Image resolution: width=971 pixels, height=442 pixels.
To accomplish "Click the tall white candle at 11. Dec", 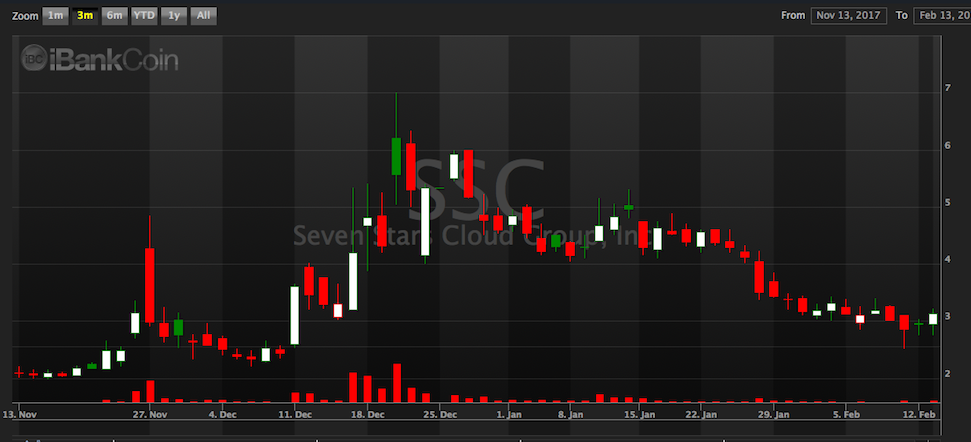I will 295,315.
